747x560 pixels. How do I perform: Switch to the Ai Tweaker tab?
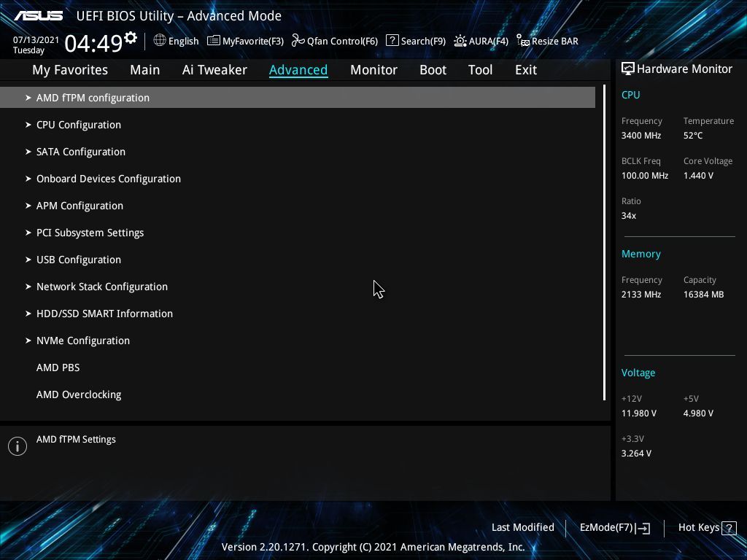(214, 70)
